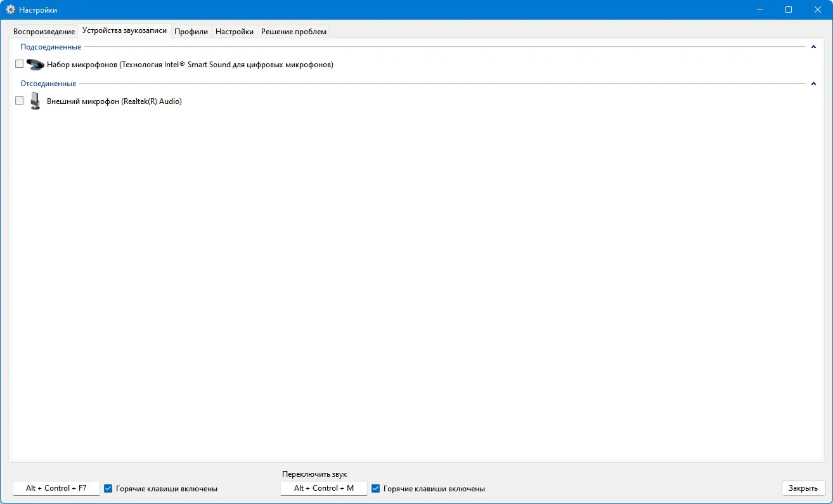Click the microphone array device icon

(36, 64)
